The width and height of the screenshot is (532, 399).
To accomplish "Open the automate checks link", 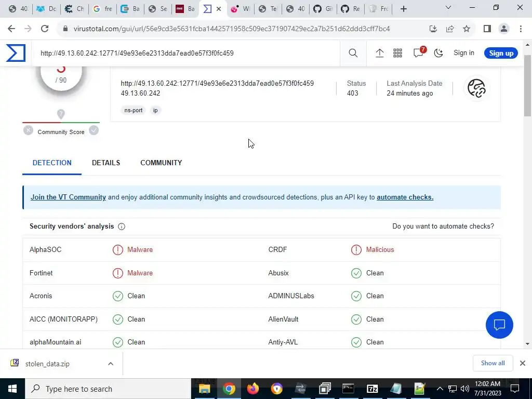I will 405,197.
